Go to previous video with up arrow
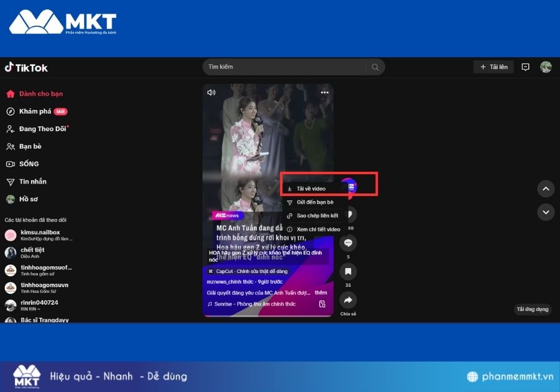The image size is (560, 392). click(x=546, y=189)
